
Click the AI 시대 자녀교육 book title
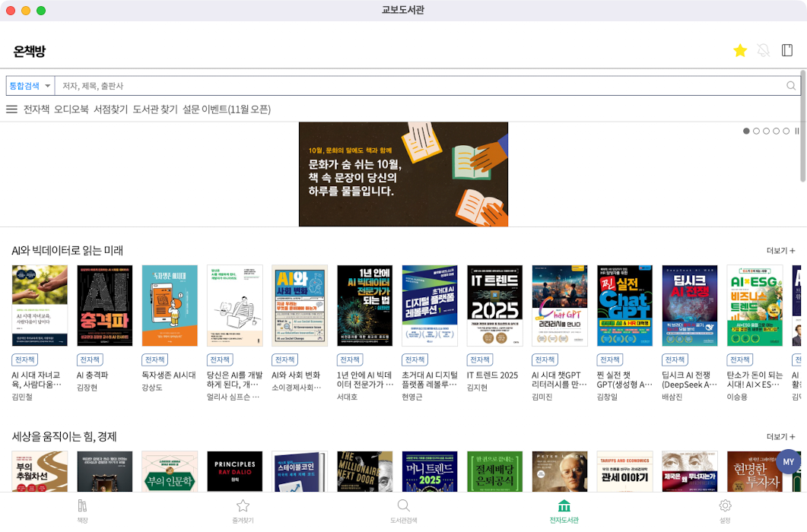tap(37, 380)
